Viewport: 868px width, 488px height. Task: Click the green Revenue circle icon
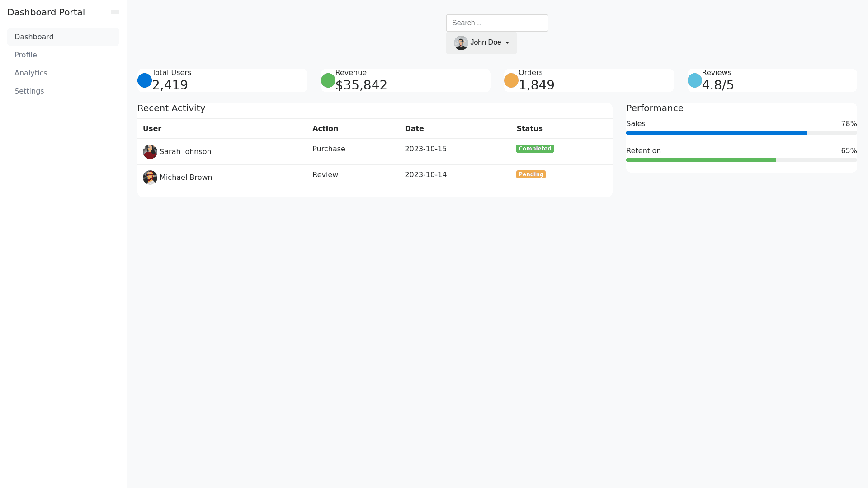click(328, 80)
